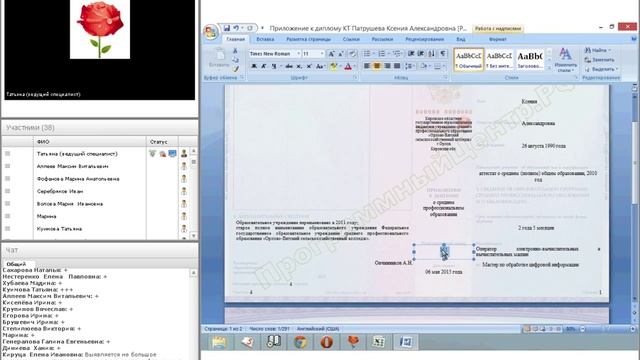Sort text with the A-Z sort icon
This screenshot has height=360, width=640.
[x=432, y=53]
